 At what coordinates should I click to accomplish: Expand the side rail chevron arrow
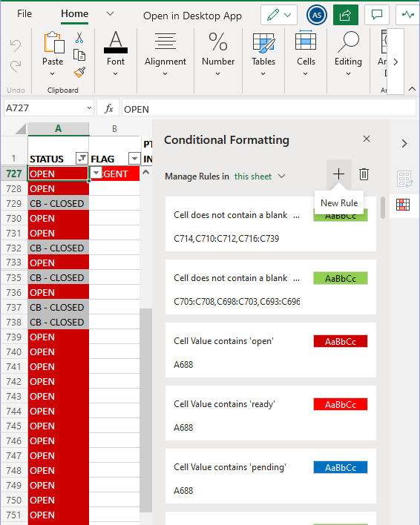404,144
